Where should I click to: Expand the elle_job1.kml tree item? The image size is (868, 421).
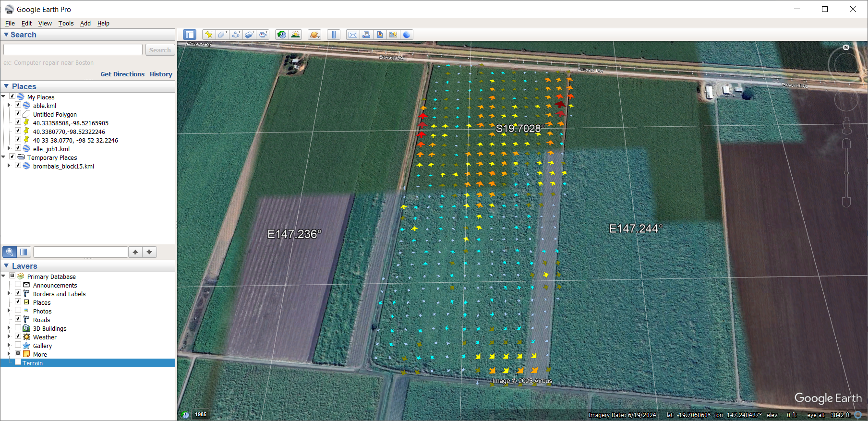pos(9,148)
